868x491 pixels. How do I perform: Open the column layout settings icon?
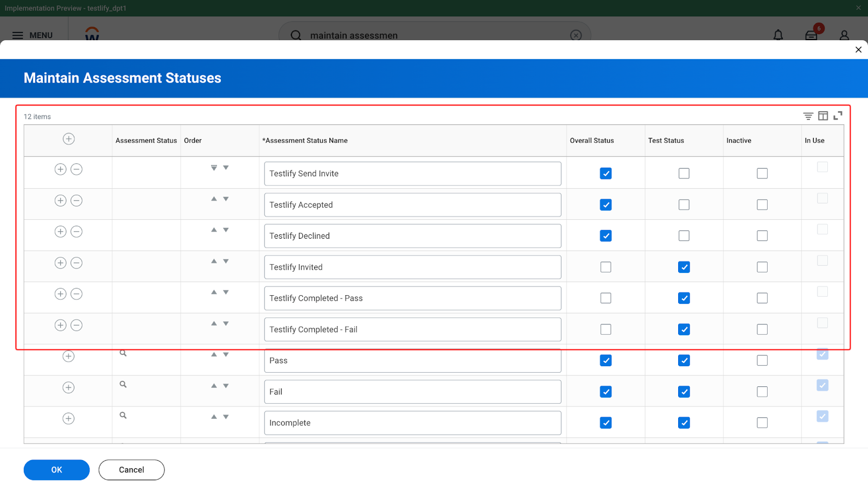tap(823, 116)
